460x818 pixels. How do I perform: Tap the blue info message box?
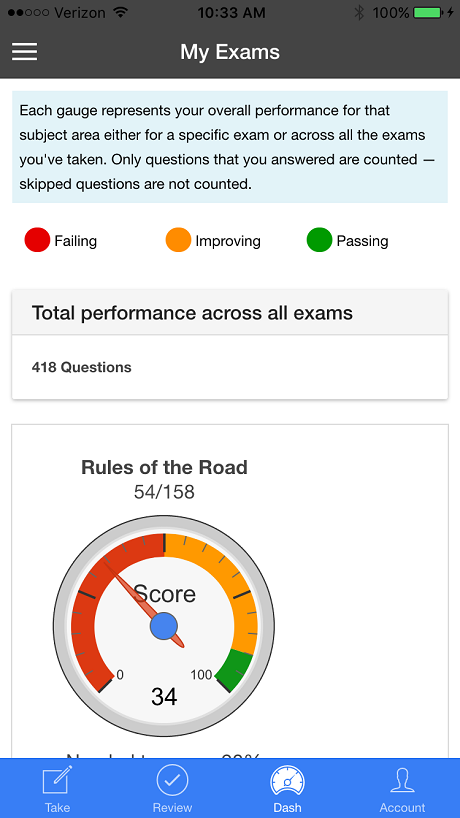[x=230, y=147]
